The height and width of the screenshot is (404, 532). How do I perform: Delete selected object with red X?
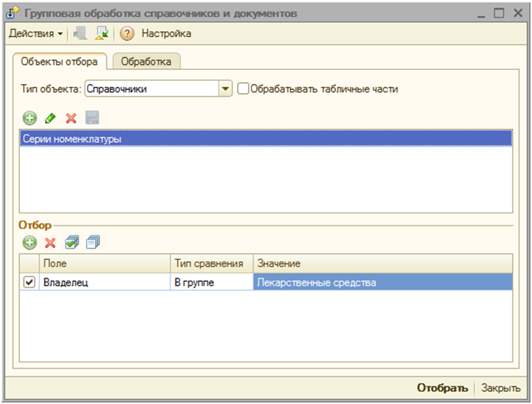click(x=72, y=118)
